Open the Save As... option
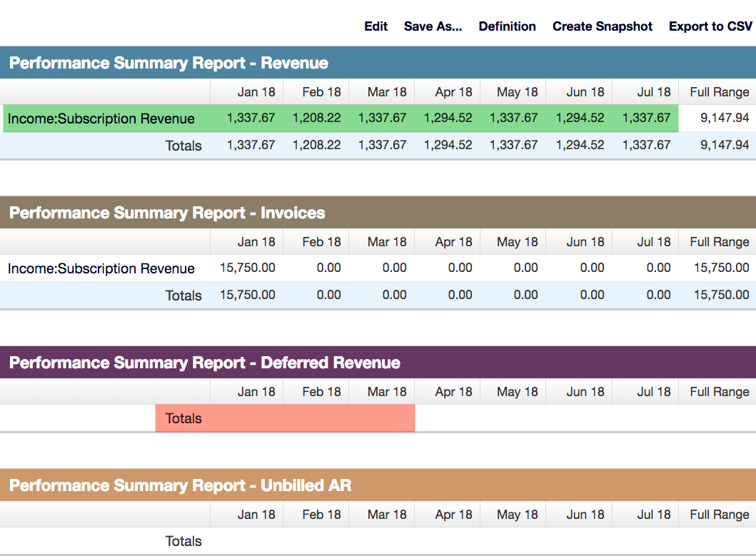This screenshot has height=556, width=756. (x=433, y=26)
